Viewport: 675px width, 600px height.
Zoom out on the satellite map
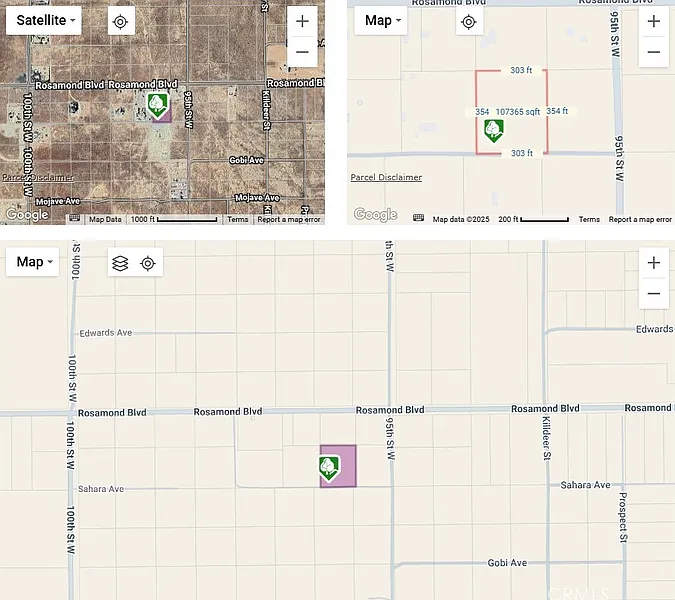coord(302,52)
